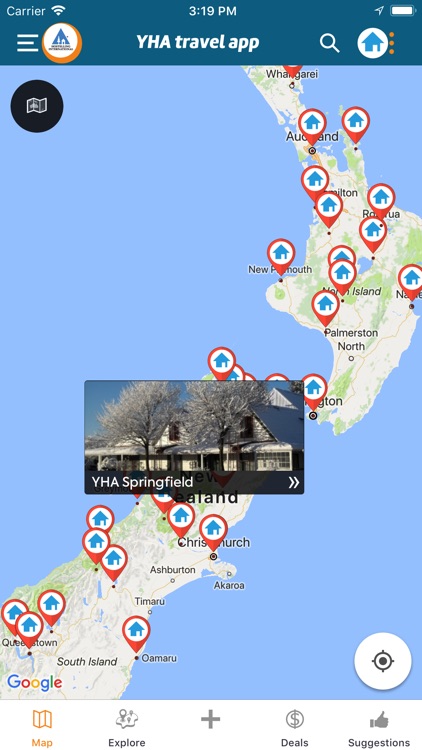Screen dimensions: 422x750
Task: Select the New Plymouth hostel pin
Action: tap(281, 256)
